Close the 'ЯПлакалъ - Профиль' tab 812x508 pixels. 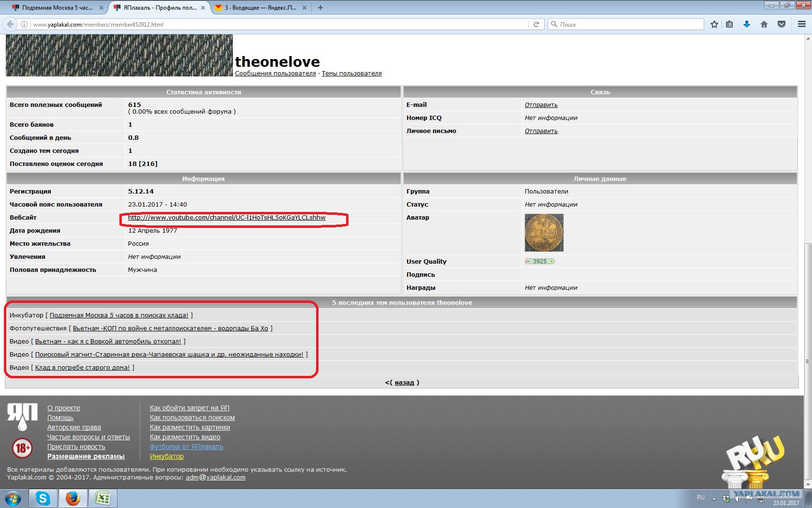[x=203, y=8]
